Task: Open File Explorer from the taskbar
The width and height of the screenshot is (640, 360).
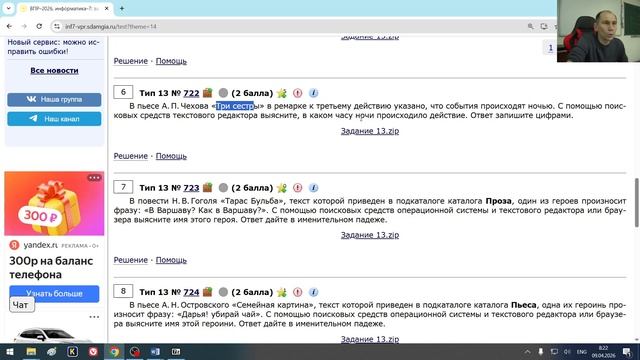Action: click(31, 352)
